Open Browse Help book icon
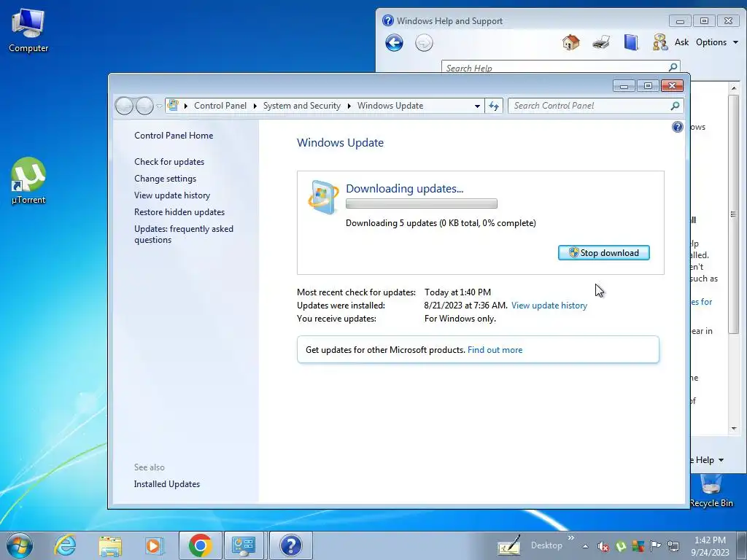The width and height of the screenshot is (747, 560). tap(631, 42)
